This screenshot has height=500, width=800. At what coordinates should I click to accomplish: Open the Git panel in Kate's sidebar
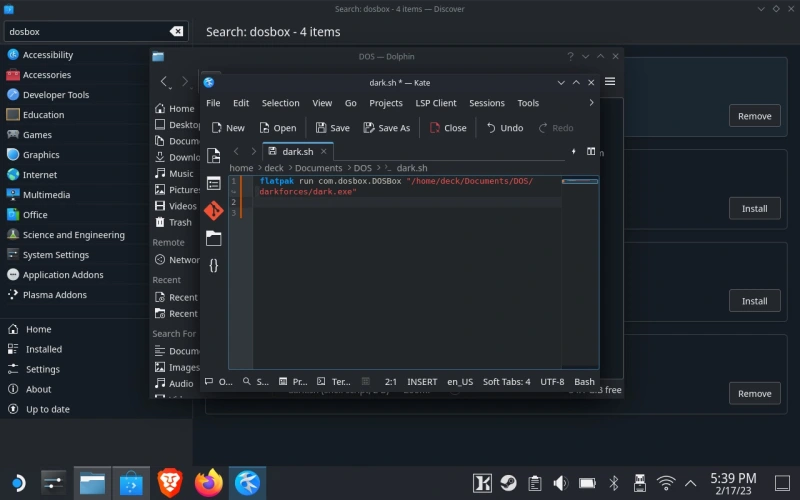coord(213,210)
